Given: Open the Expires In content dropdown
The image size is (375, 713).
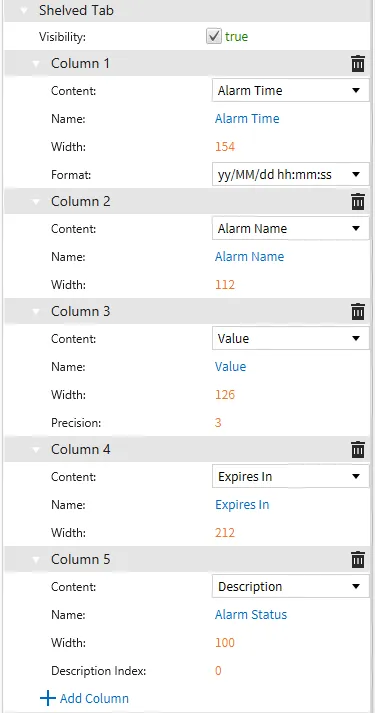Looking at the screenshot, I should click(290, 477).
